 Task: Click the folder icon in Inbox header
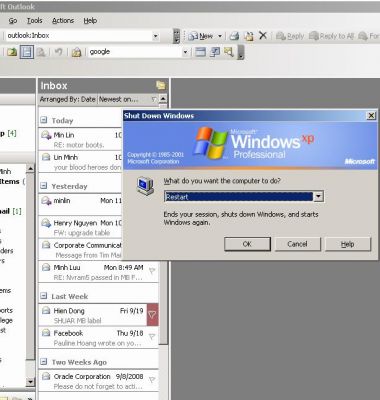(x=161, y=85)
